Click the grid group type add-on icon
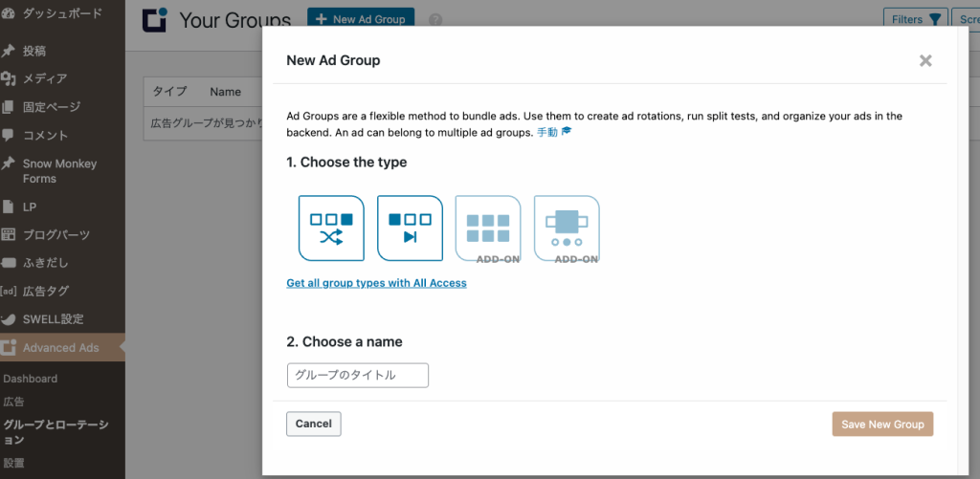 (x=488, y=228)
